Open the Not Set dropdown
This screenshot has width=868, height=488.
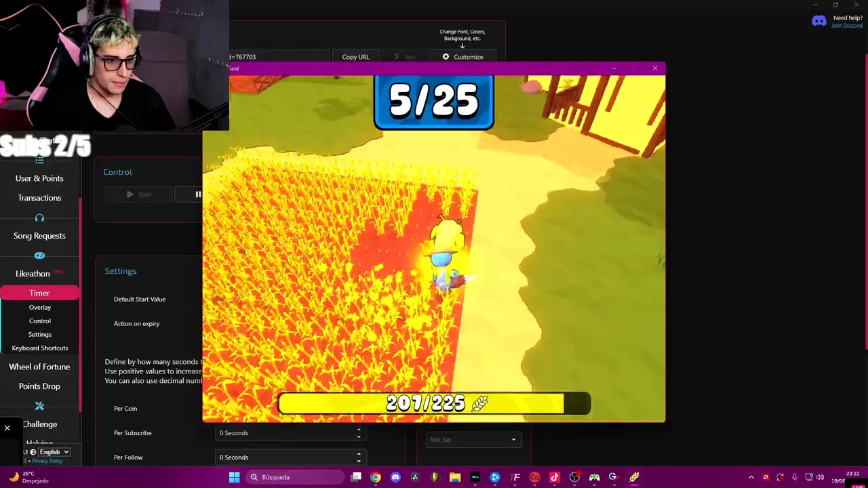tap(473, 440)
